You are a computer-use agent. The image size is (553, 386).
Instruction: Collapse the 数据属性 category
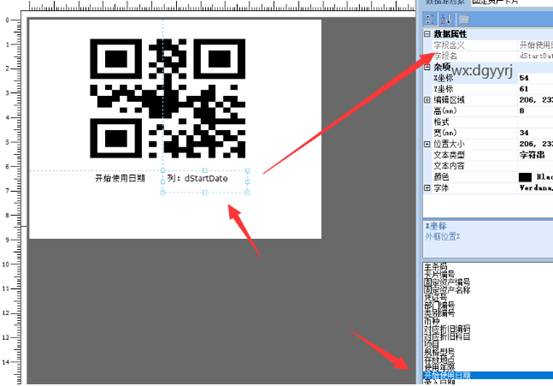pos(427,34)
